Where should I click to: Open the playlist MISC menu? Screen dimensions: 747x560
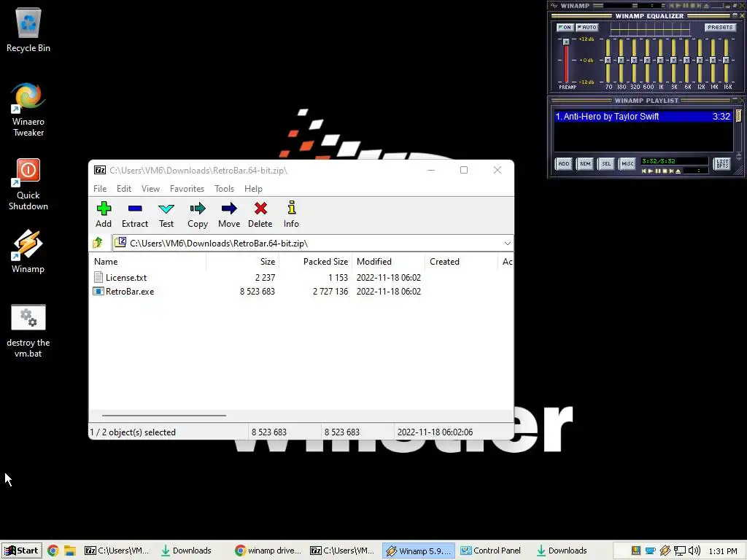click(627, 164)
